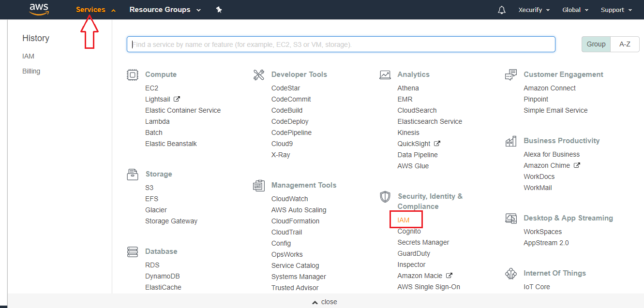
Task: Click the Storage category icon
Action: click(x=133, y=174)
